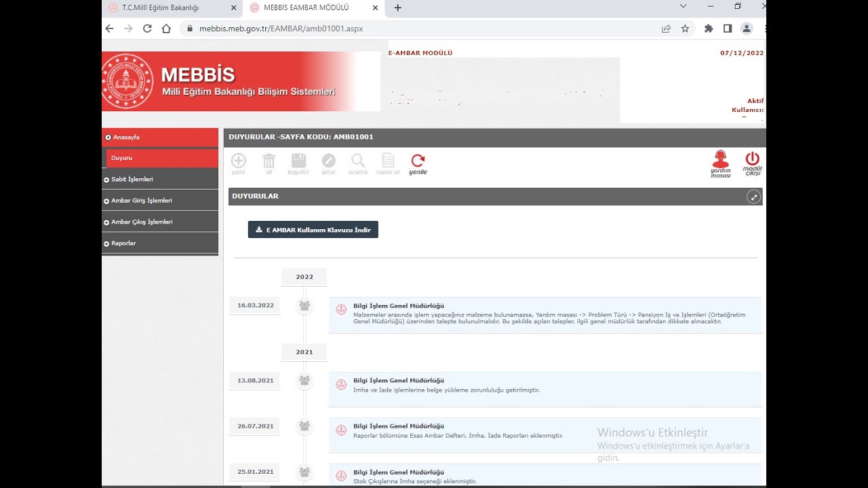Screen dimensions: 868x488
Task: Collapse the Anasayfa menu section
Action: click(160, 138)
